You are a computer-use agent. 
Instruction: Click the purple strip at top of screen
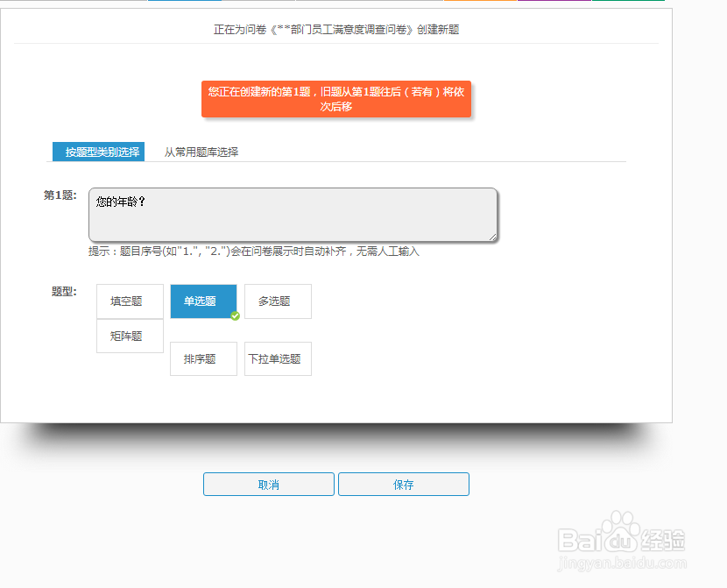[554, 2]
